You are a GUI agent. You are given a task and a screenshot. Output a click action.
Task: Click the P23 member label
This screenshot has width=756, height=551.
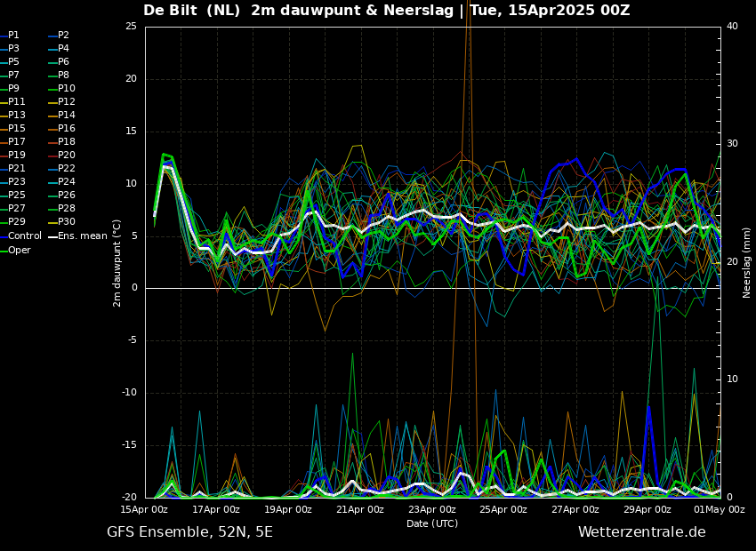point(16,181)
